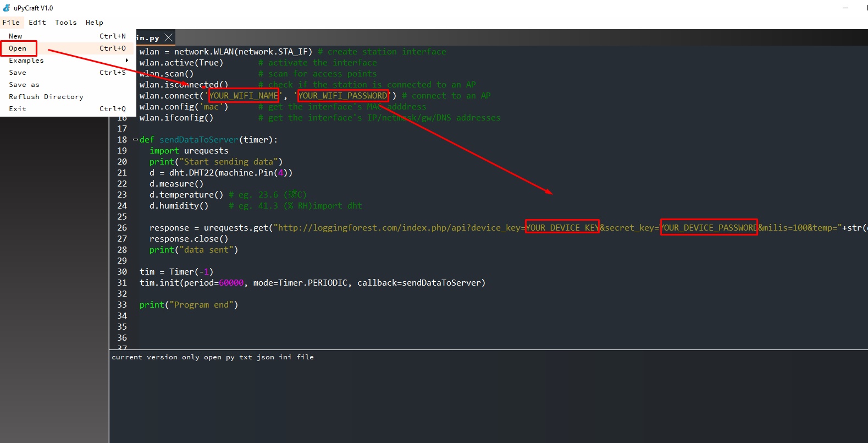This screenshot has width=868, height=443.
Task: Minimize the uPyCraft window
Action: (x=845, y=8)
